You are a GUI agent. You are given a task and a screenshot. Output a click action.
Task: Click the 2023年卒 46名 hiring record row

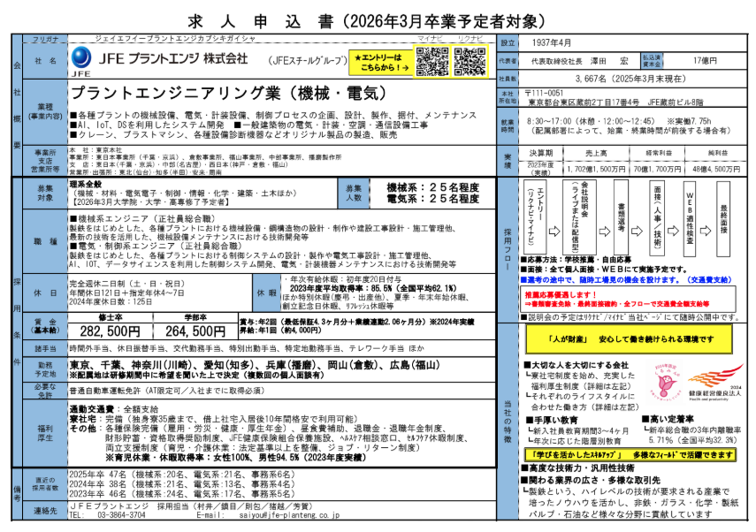[182, 493]
